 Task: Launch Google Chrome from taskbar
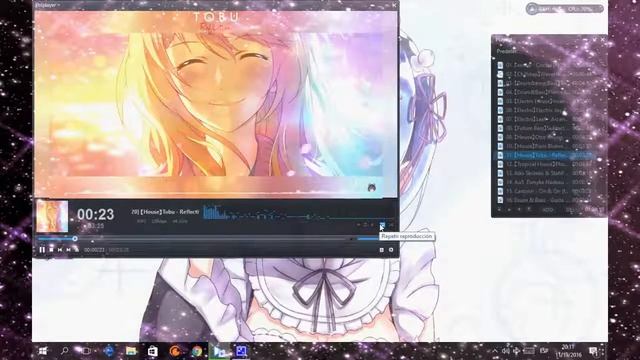197,351
